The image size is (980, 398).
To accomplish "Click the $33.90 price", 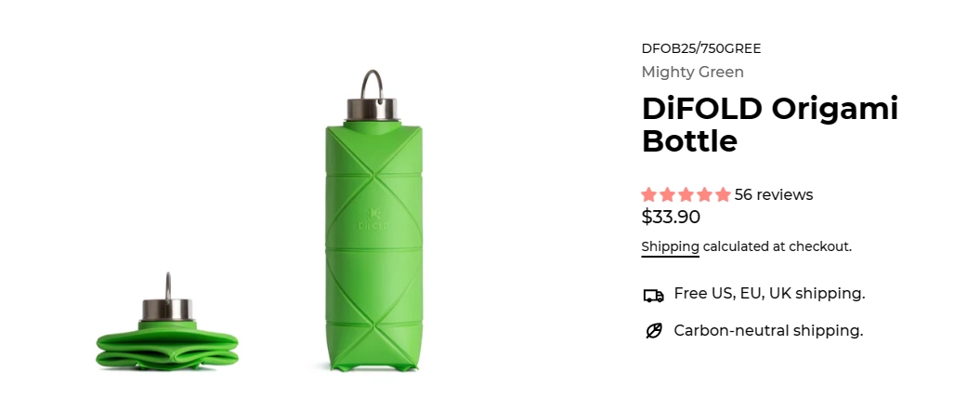I will pos(671,218).
